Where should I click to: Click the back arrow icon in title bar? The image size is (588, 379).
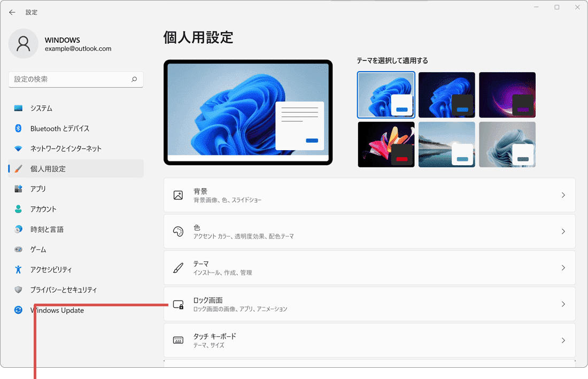[12, 12]
